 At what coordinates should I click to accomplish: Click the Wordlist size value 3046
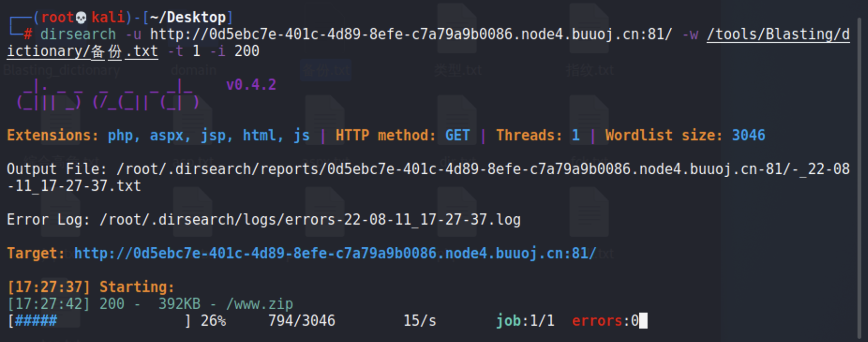coord(748,135)
